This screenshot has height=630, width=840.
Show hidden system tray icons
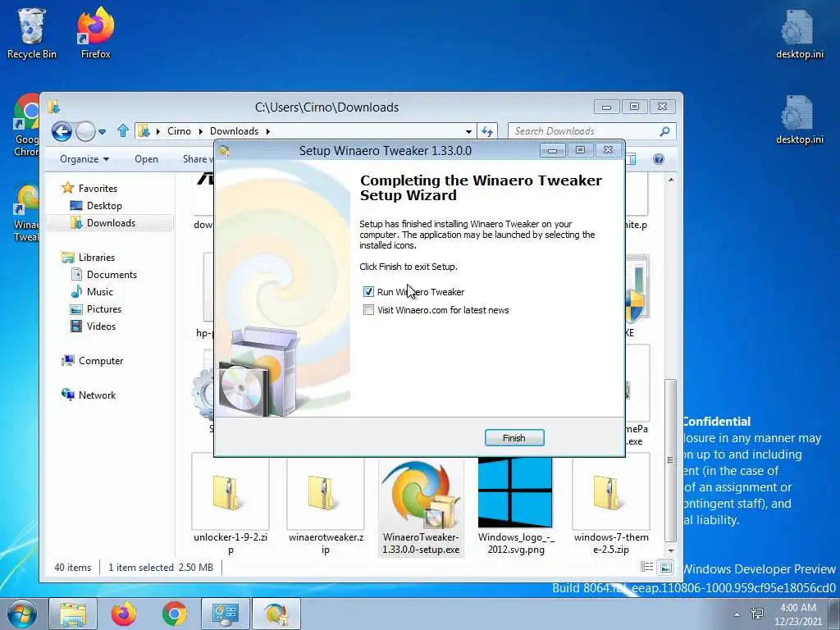pyautogui.click(x=737, y=614)
